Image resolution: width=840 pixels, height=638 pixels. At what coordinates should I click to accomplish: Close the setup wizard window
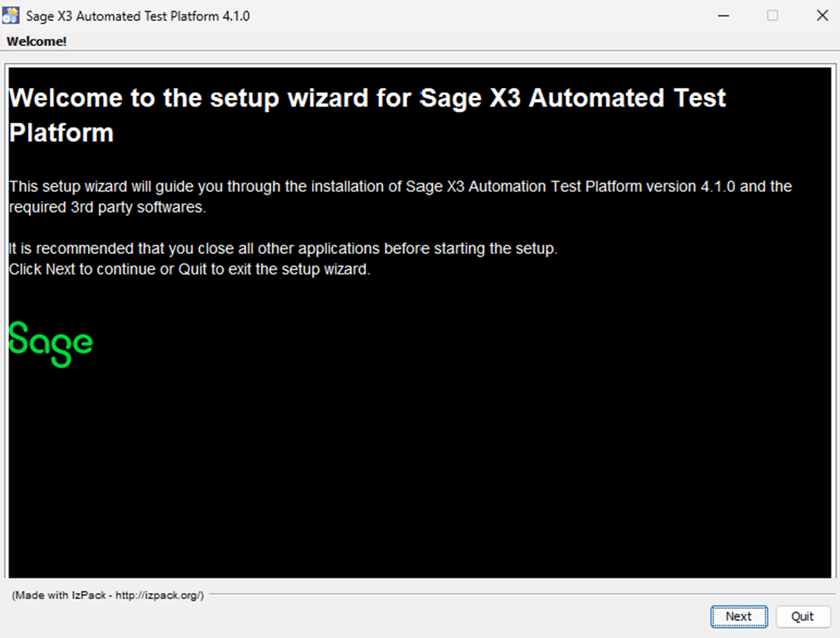[x=822, y=16]
